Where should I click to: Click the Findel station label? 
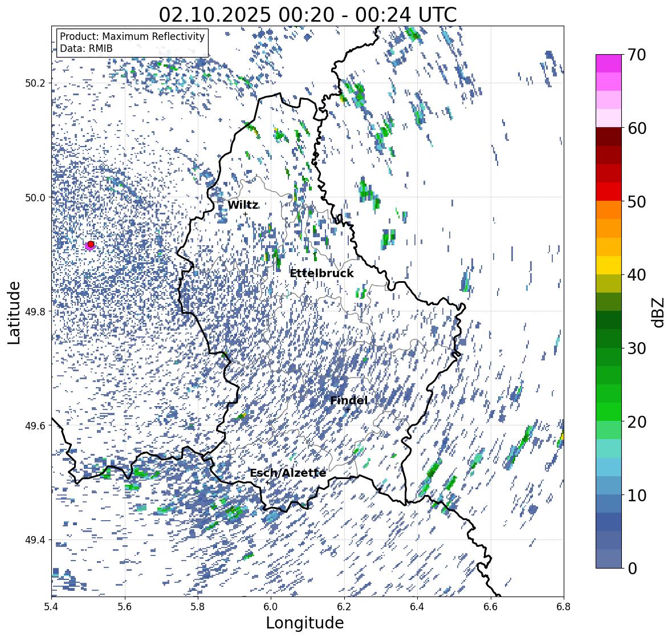(349, 401)
